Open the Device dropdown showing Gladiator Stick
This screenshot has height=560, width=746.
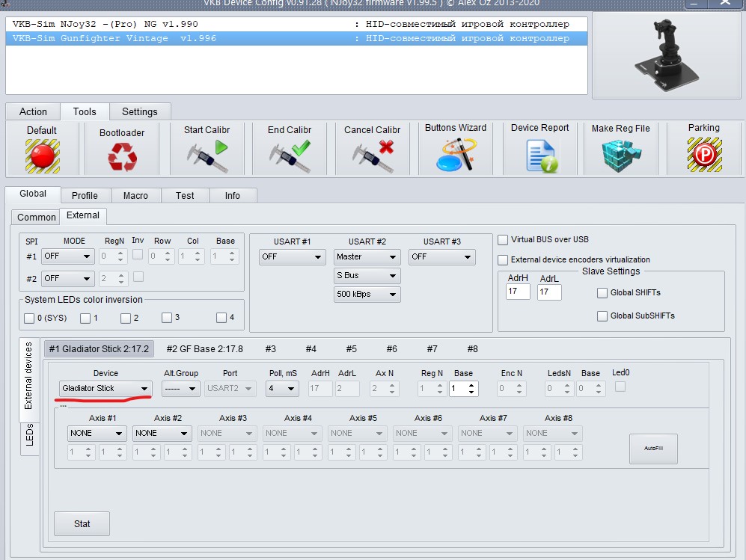(x=106, y=388)
